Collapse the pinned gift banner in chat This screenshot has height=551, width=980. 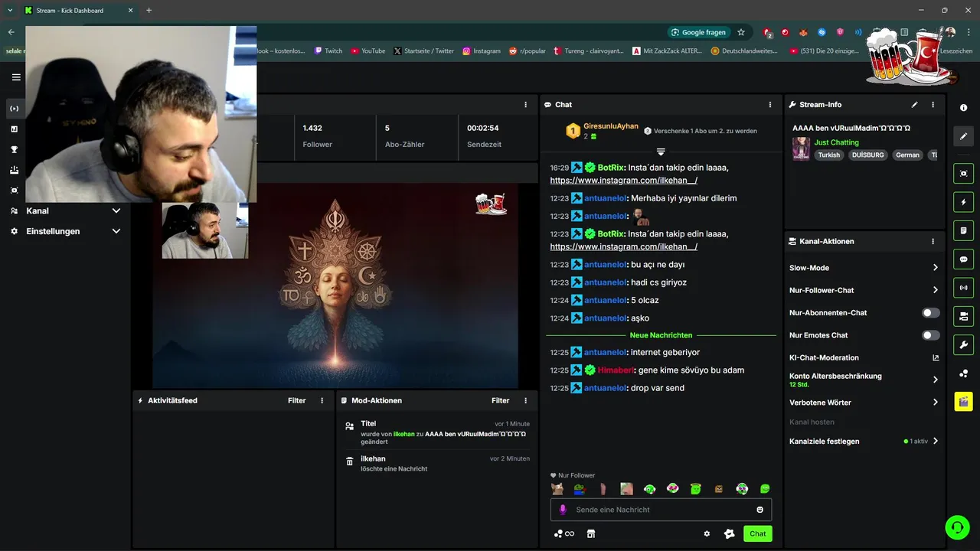661,152
